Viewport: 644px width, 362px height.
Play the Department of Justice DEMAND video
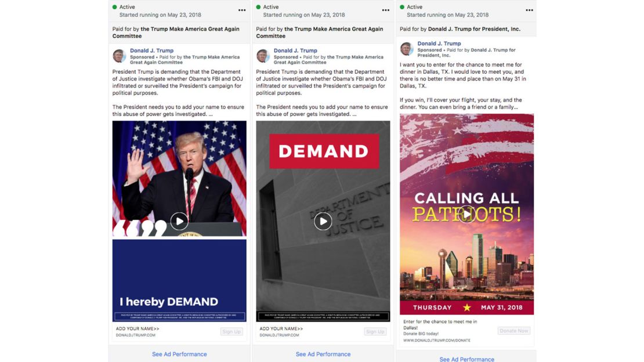point(323,222)
